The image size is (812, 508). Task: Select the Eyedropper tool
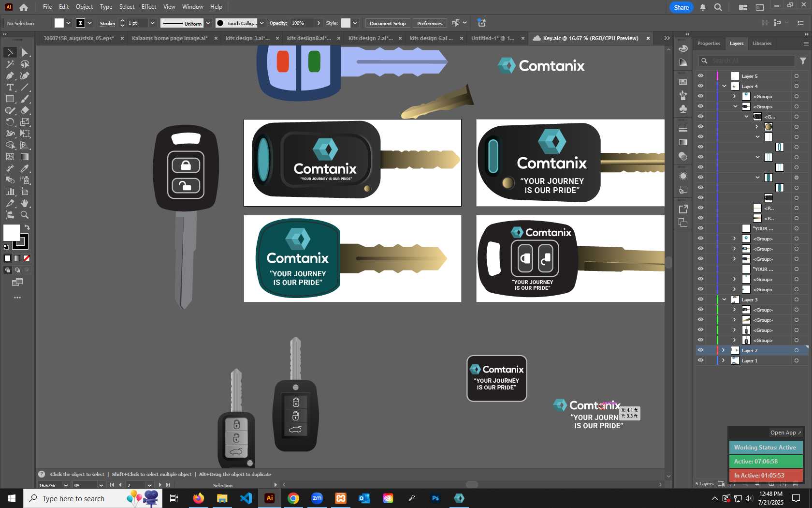coord(25,168)
